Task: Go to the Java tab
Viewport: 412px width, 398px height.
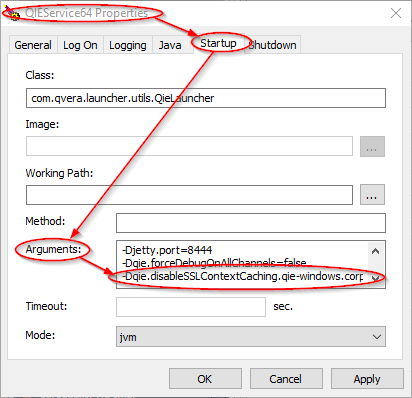Action: click(170, 45)
